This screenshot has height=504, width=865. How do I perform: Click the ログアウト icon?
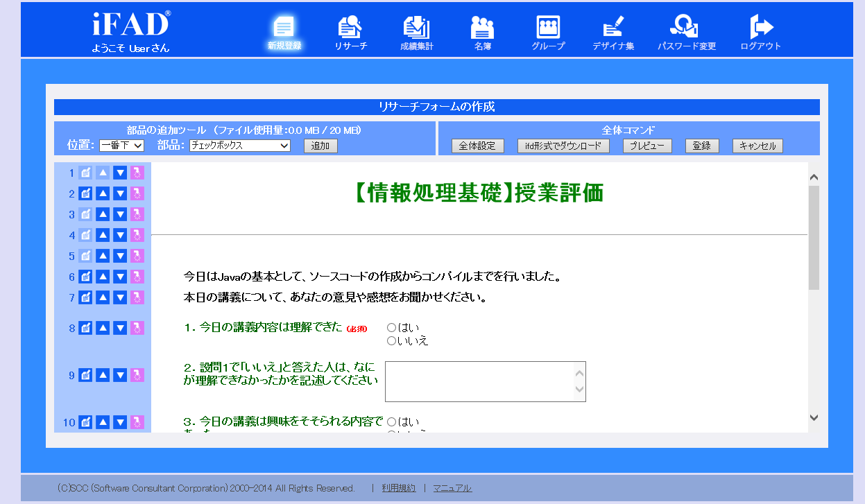(761, 33)
